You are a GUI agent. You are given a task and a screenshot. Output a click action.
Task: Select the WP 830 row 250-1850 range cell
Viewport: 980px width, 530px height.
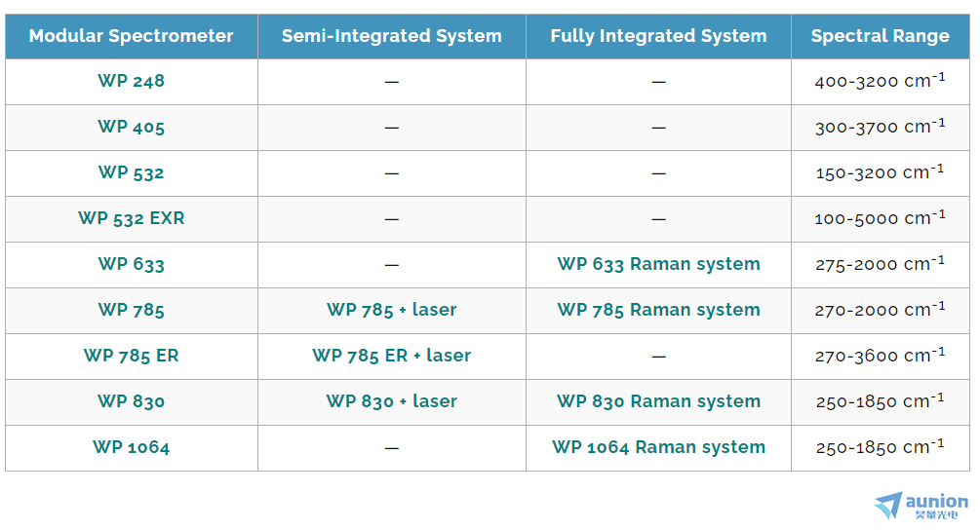880,402
